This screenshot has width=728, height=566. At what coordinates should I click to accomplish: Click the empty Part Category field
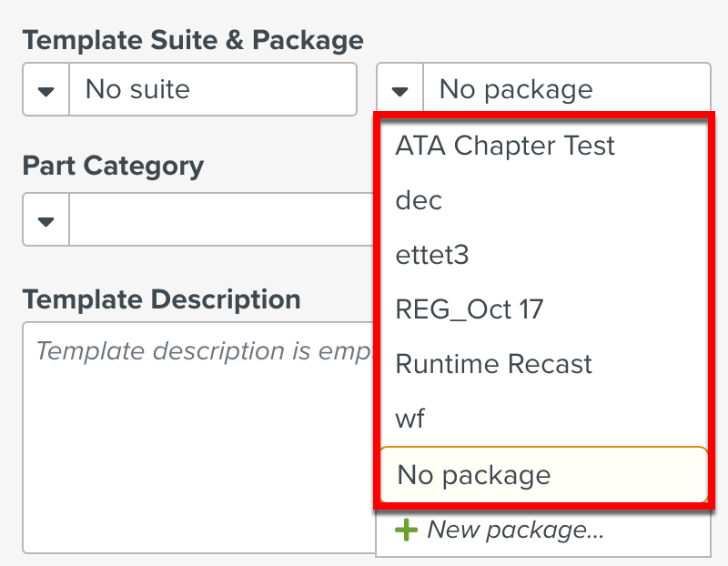[209, 219]
